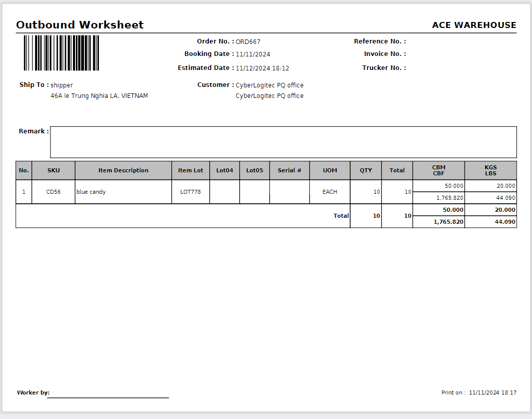
Task: Select row 1 KGS value 20.000
Action: coord(491,186)
